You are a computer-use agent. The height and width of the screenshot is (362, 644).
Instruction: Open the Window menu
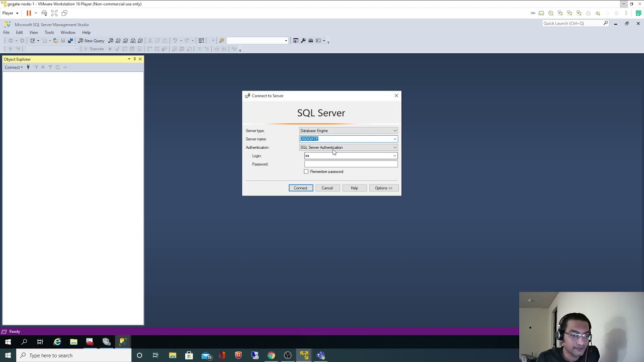click(x=68, y=33)
